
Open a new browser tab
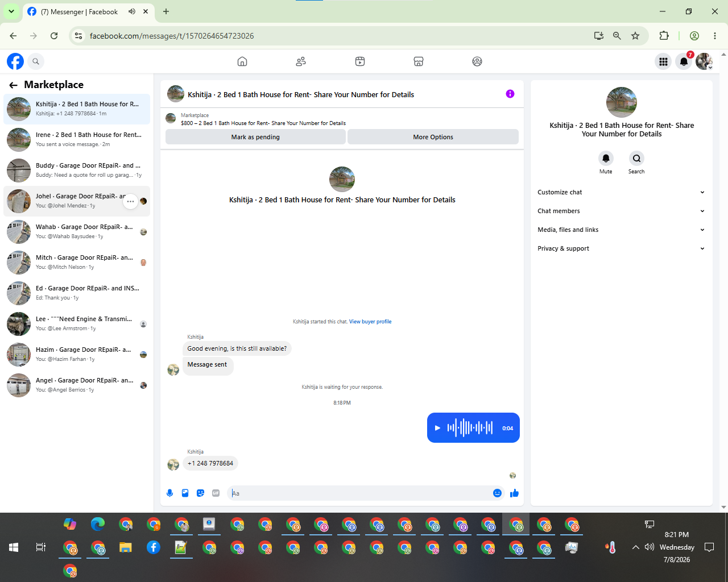tap(166, 11)
